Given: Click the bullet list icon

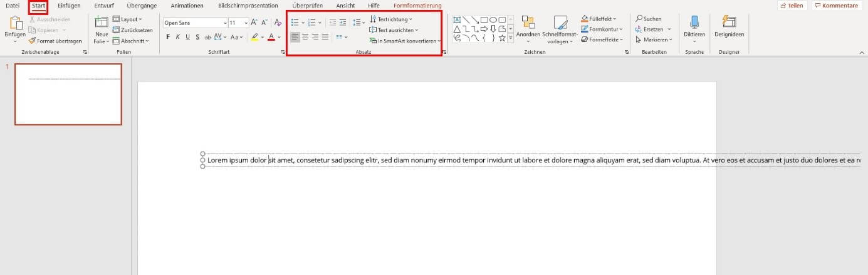Looking at the screenshot, I should (x=295, y=23).
